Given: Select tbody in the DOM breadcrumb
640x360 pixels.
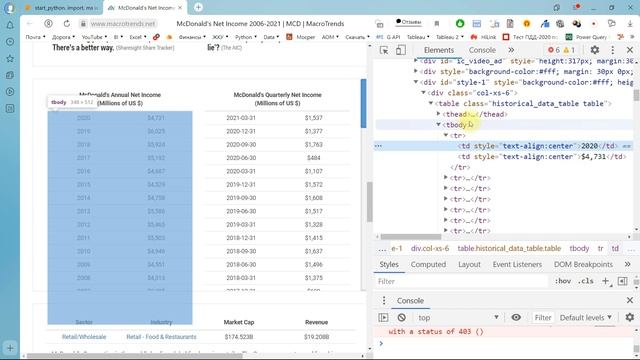Looking at the screenshot, I should tap(579, 248).
